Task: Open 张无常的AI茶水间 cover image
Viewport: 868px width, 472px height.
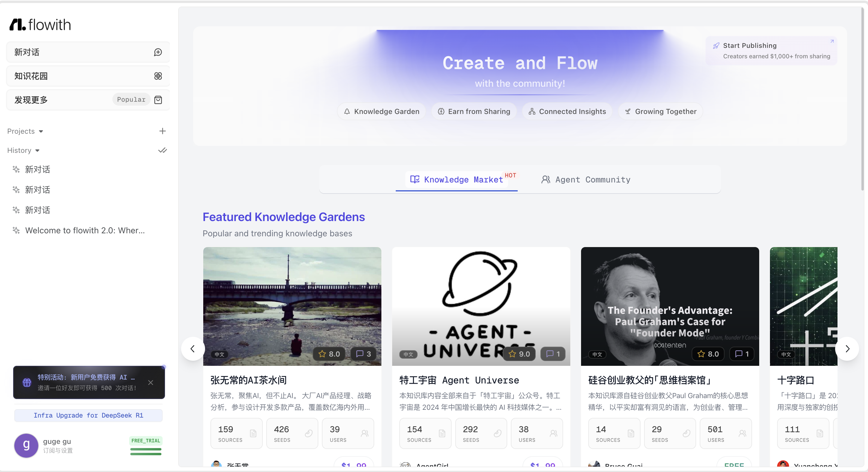Action: click(x=292, y=307)
